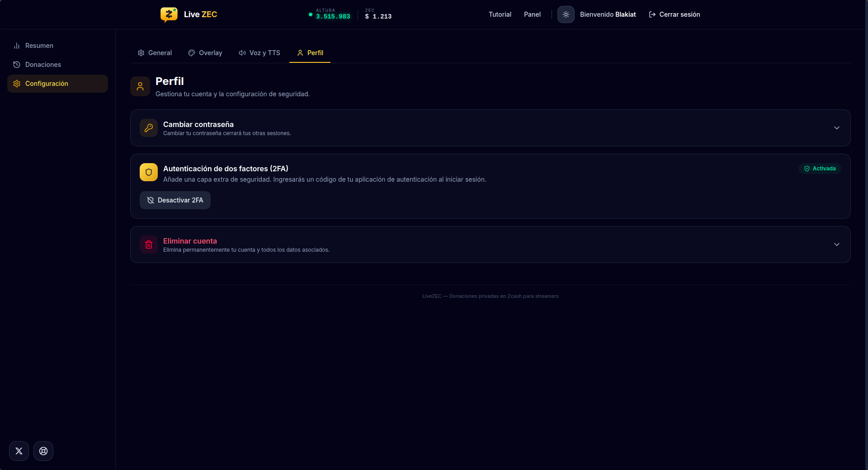Click the Cambiar contraseña title text

click(198, 124)
